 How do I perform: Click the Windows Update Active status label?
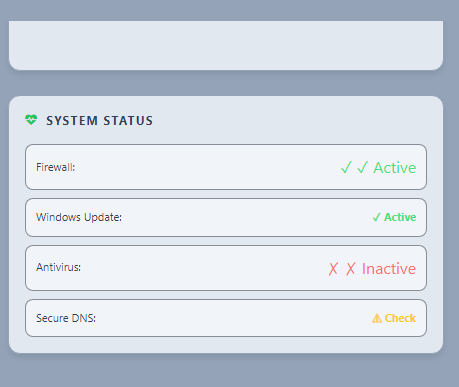tap(400, 217)
